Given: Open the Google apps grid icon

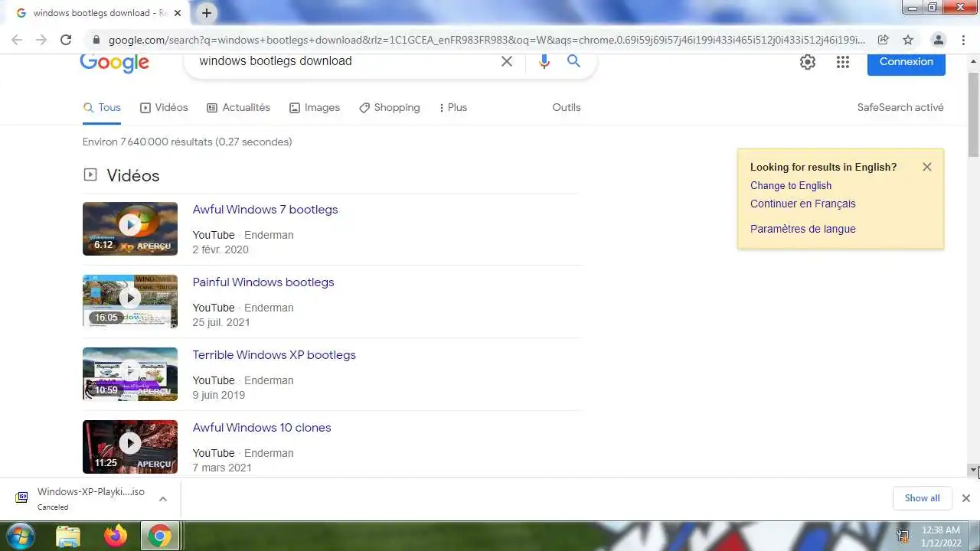Looking at the screenshot, I should point(843,63).
